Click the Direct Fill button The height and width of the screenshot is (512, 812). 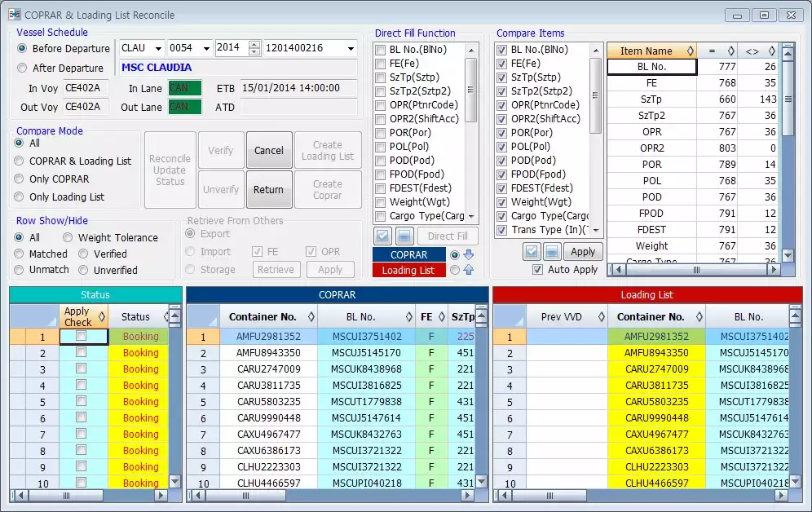tap(448, 236)
